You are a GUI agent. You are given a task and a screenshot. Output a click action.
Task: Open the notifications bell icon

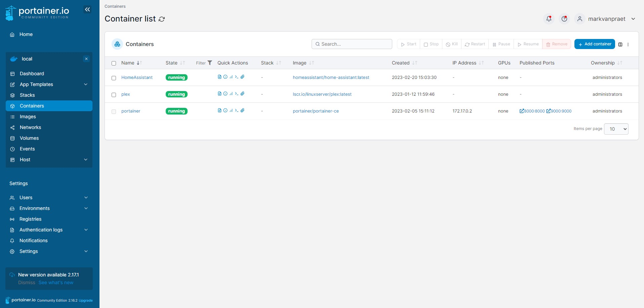click(x=549, y=19)
